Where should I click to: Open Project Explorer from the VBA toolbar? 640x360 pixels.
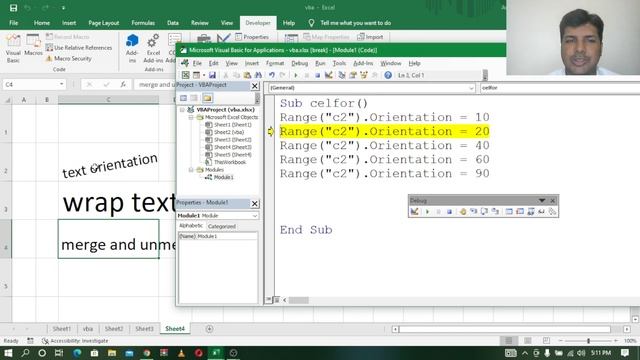coord(342,75)
